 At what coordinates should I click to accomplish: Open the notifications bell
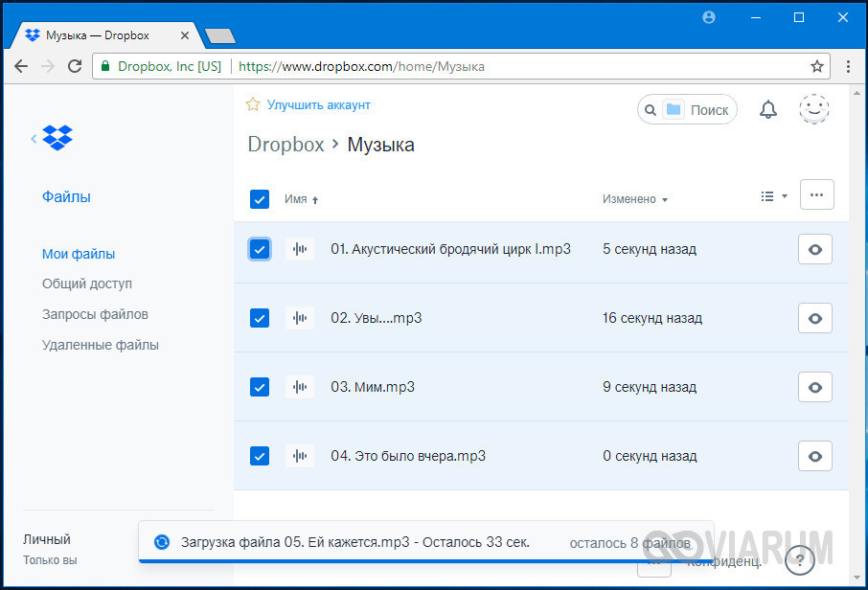pos(767,110)
